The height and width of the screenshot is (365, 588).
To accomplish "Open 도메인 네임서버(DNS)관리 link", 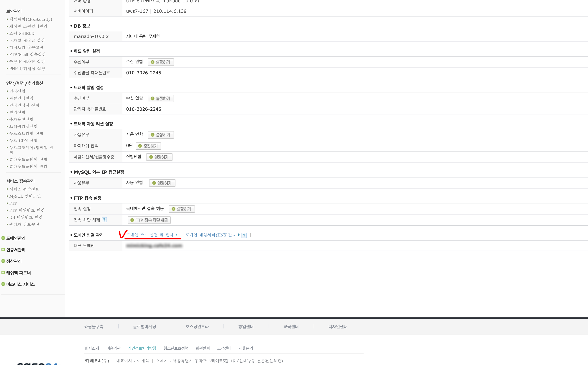I will point(210,235).
